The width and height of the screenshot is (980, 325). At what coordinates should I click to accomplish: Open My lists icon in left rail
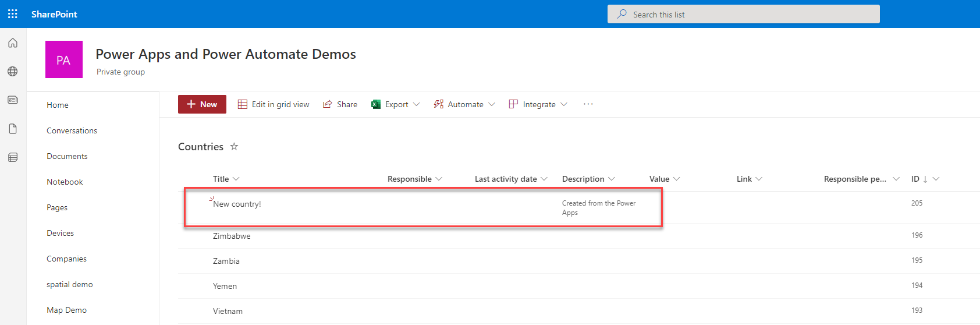tap(13, 157)
